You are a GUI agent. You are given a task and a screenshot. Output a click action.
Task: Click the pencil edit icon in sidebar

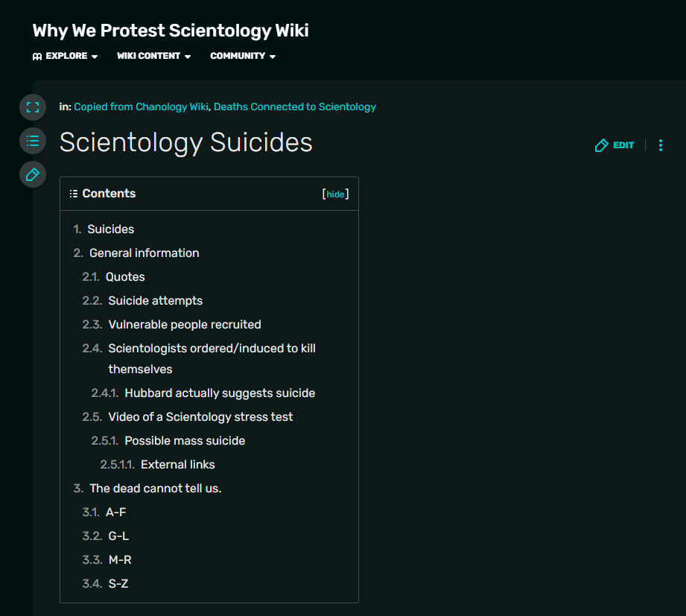(x=32, y=174)
